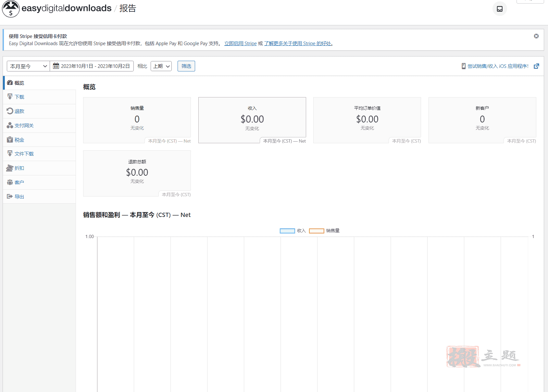Click 尝试销售/收入 iOS 应用程序 link
The width and height of the screenshot is (548, 392).
tap(498, 66)
